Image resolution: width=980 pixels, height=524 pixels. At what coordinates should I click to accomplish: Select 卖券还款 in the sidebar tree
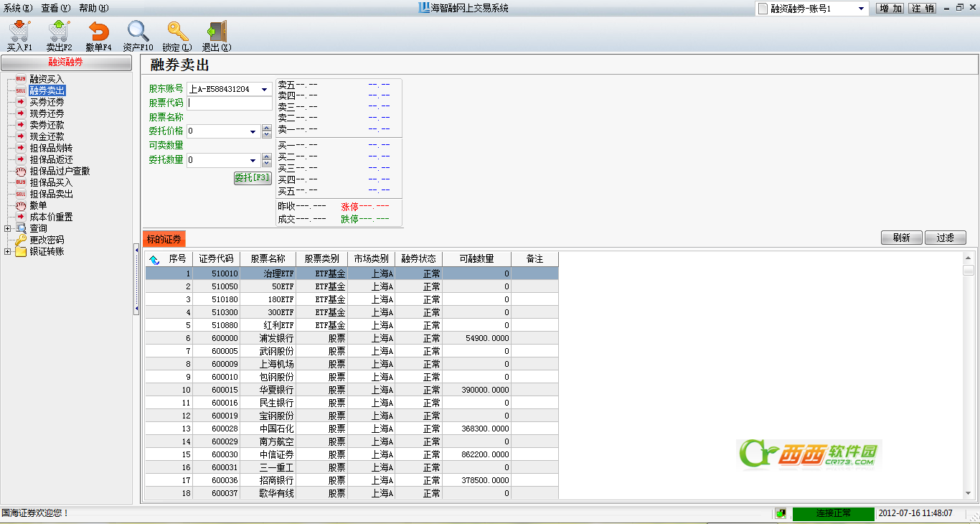point(47,125)
